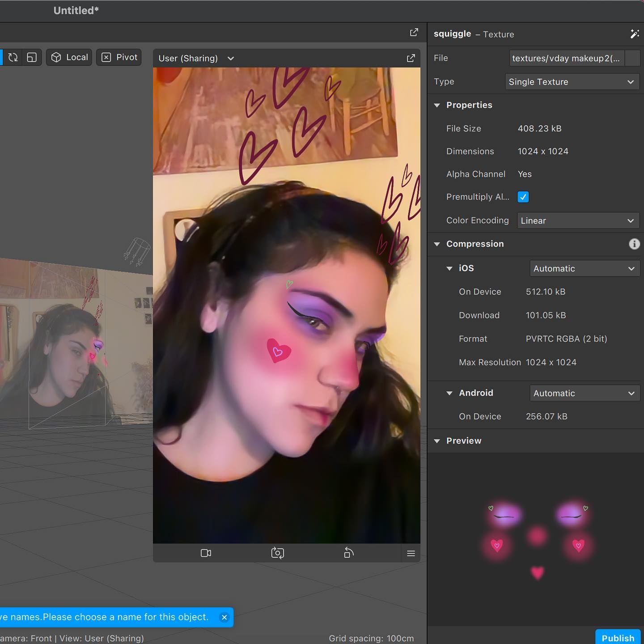
Task: Click the File Size value 408.23 kB
Action: (539, 128)
